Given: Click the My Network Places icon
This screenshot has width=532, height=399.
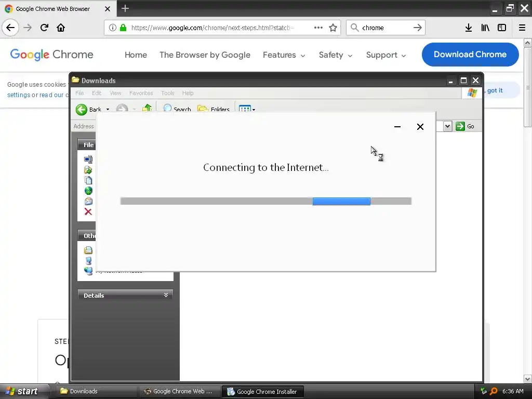Looking at the screenshot, I should point(88,271).
